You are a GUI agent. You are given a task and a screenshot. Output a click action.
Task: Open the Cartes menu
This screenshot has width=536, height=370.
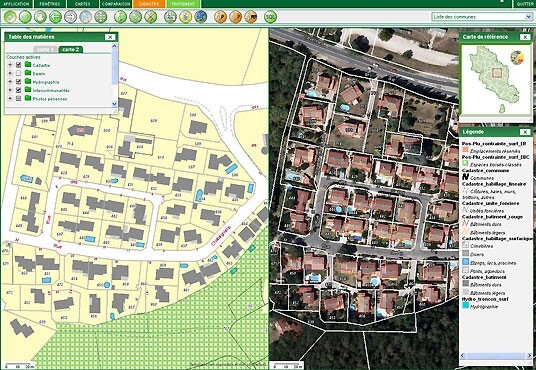(x=83, y=4)
